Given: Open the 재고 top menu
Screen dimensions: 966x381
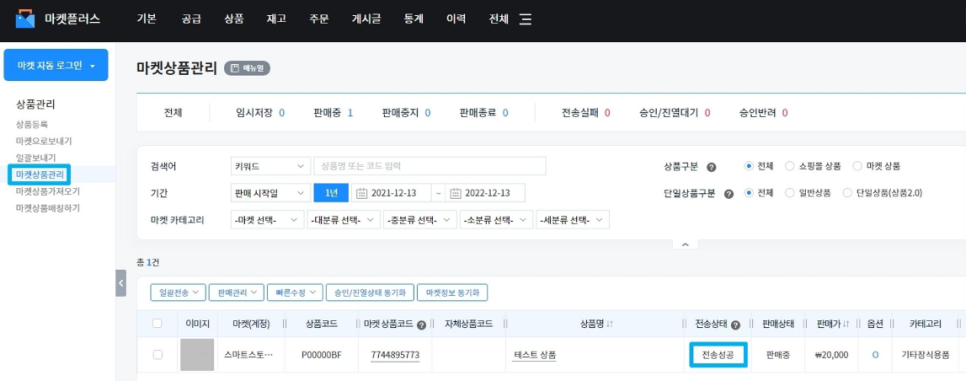Looking at the screenshot, I should click(x=276, y=18).
